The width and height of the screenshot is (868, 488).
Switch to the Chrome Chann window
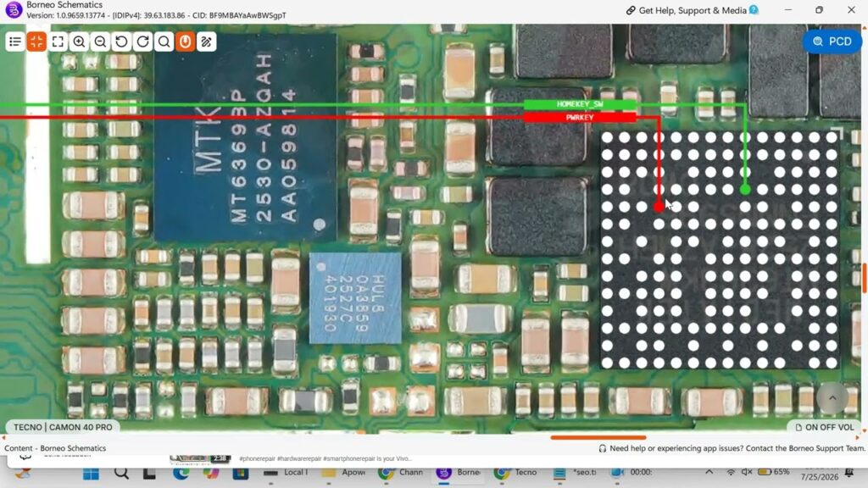401,473
